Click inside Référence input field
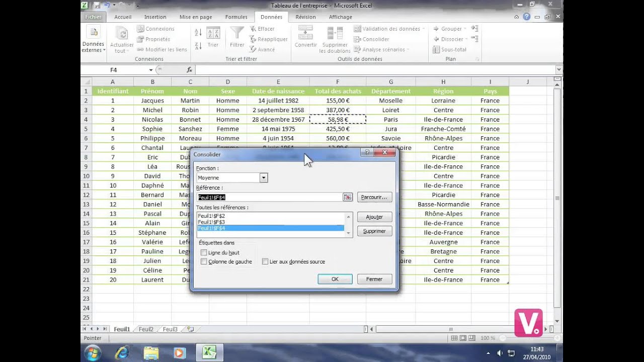644x362 pixels. click(x=270, y=198)
